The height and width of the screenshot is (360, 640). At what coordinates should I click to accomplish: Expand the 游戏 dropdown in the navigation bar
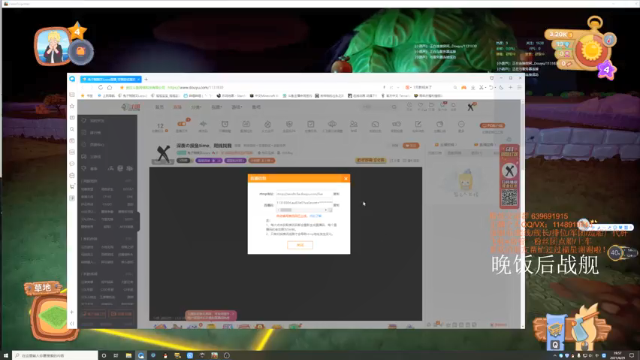[236, 107]
